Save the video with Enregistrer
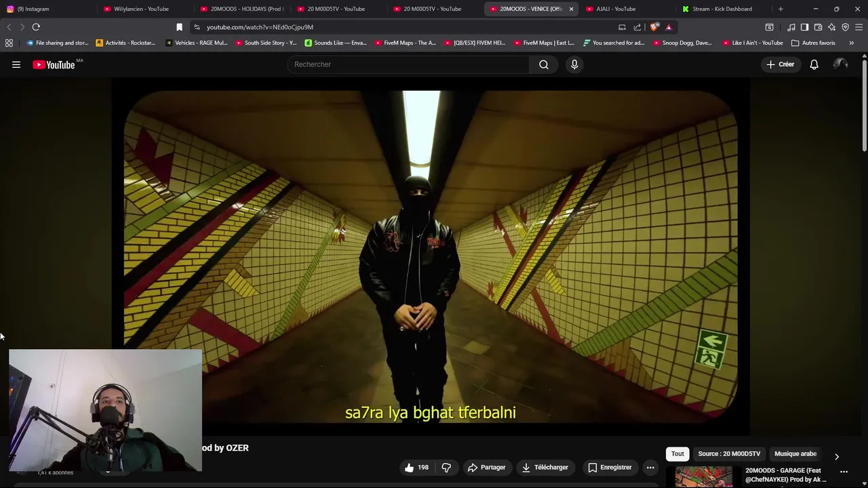868x488 pixels. [610, 467]
